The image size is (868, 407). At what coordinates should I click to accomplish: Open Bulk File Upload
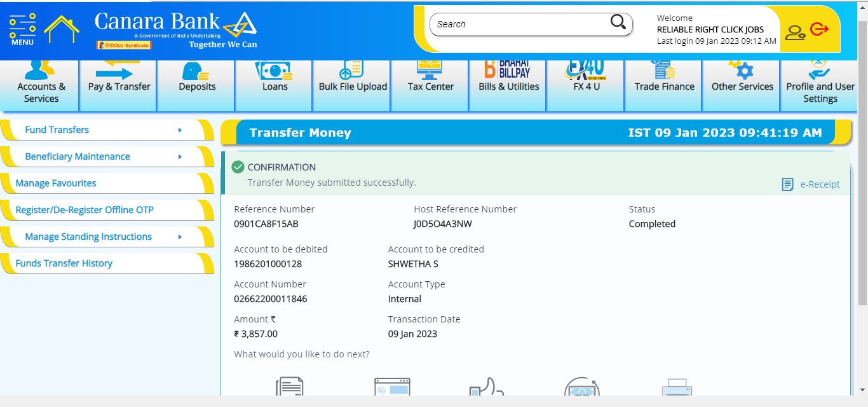(x=353, y=86)
